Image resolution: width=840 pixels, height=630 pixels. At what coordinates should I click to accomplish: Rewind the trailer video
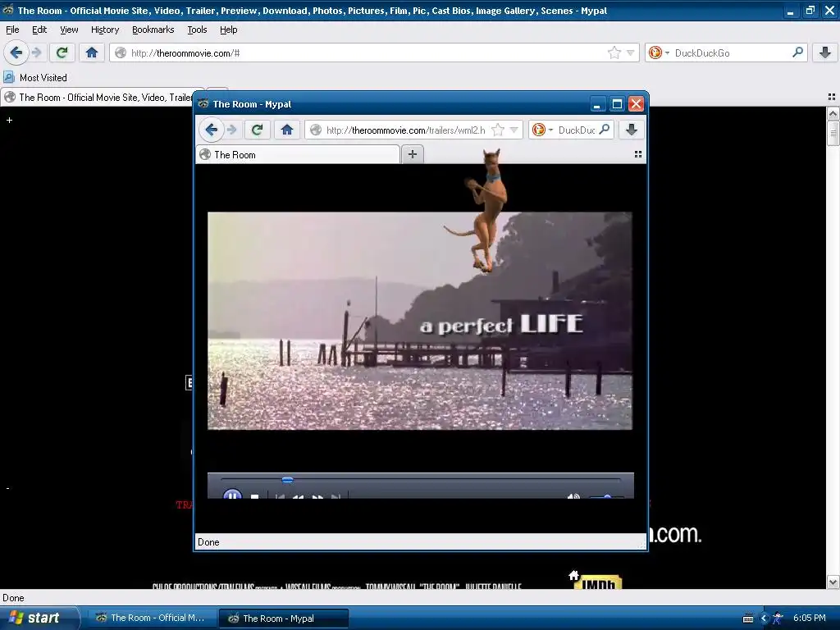(298, 496)
